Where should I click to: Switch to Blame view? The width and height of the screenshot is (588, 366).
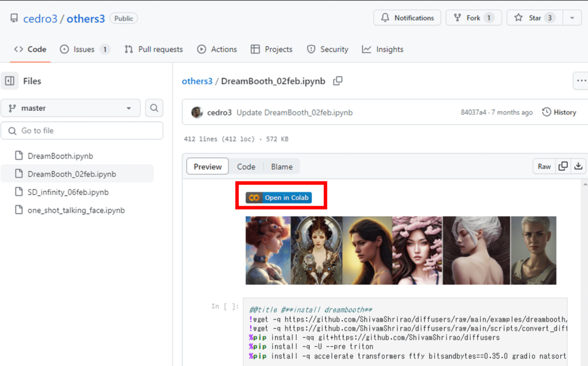[x=281, y=166]
